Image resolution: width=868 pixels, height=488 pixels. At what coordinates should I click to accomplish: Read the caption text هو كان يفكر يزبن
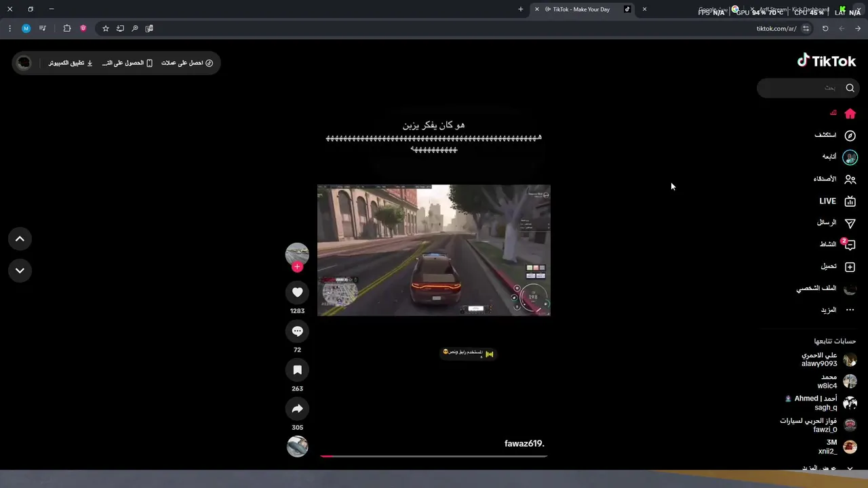coord(434,125)
